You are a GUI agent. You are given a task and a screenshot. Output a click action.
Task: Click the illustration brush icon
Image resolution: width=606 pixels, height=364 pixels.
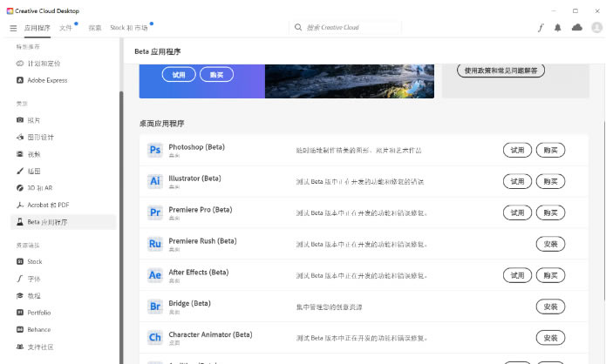[x=20, y=171]
